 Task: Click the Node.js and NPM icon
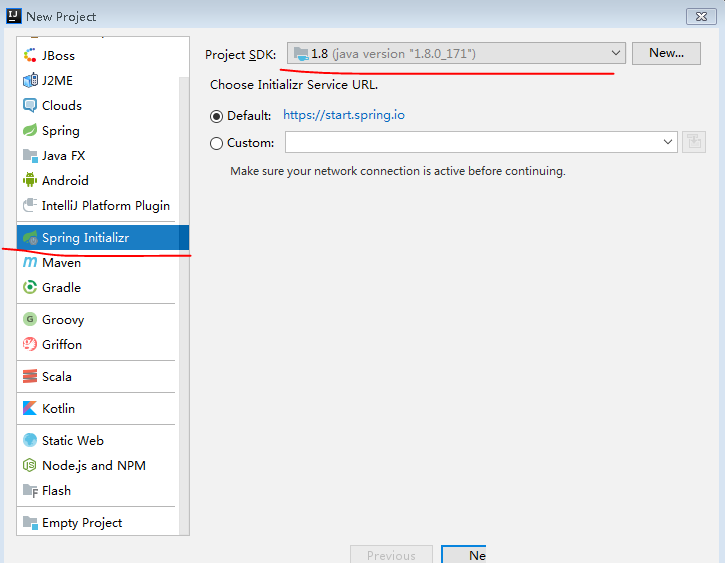tap(30, 466)
